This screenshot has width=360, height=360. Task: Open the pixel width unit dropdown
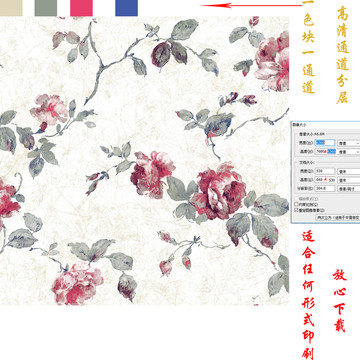[x=349, y=143]
